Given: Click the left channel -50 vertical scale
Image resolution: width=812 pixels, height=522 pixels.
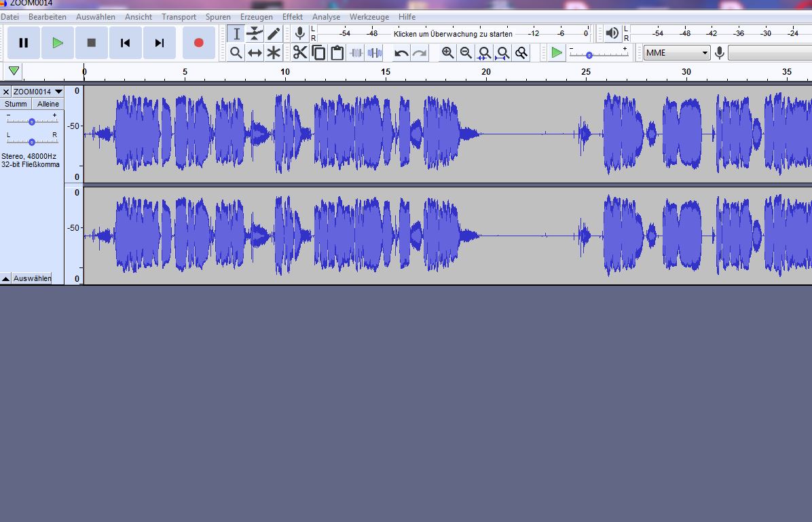Looking at the screenshot, I should point(73,126).
